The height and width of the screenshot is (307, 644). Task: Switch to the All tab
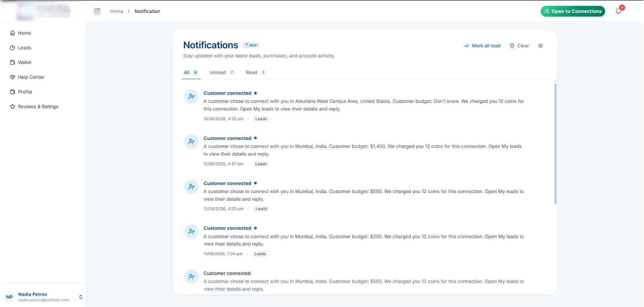tap(191, 72)
